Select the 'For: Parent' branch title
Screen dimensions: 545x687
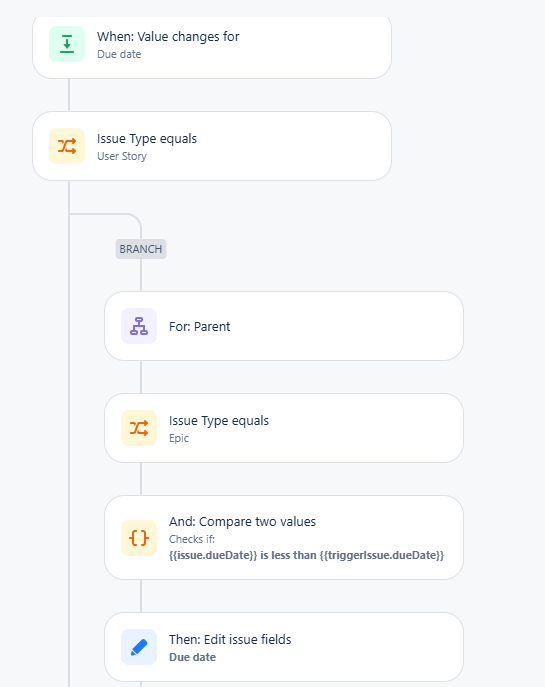pyautogui.click(x=199, y=326)
